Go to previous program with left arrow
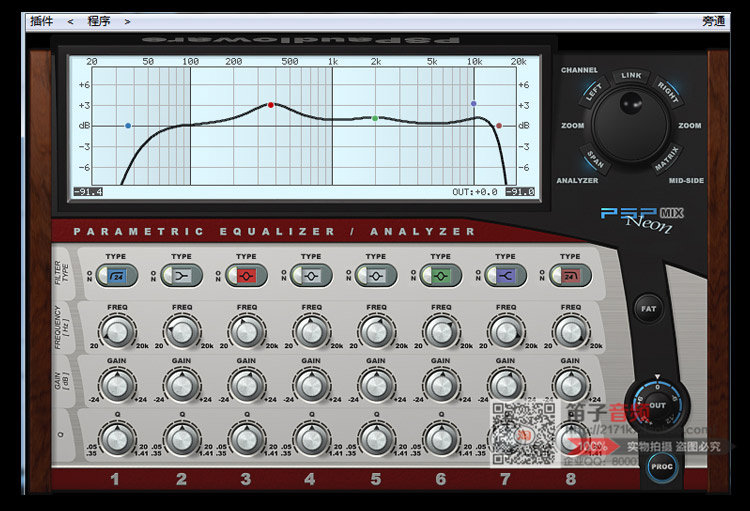This screenshot has width=750, height=511. (x=70, y=22)
